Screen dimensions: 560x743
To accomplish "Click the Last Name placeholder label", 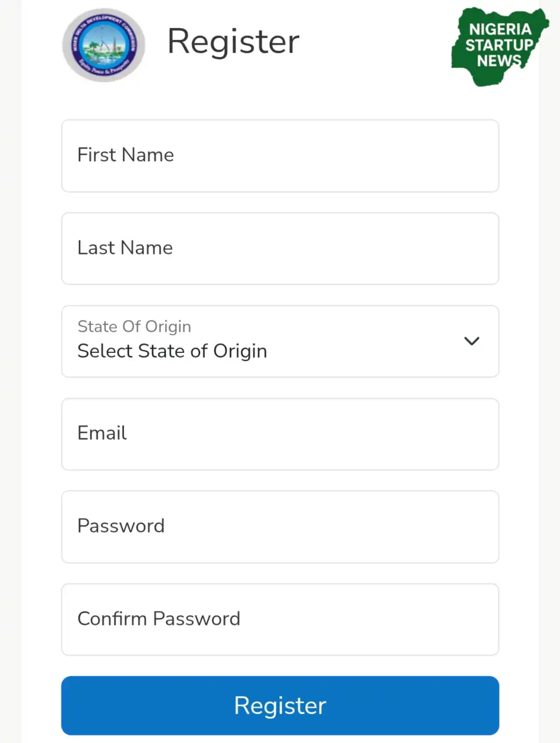I will tap(125, 248).
